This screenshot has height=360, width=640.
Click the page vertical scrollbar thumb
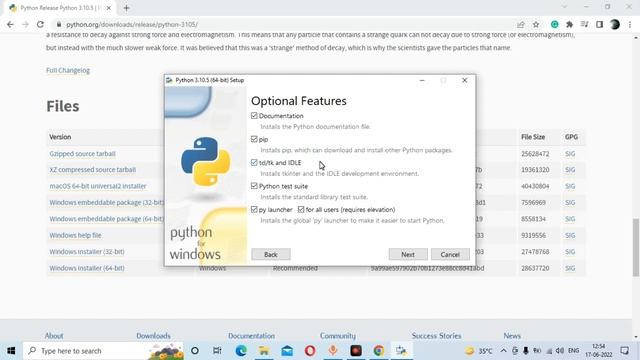click(x=636, y=247)
